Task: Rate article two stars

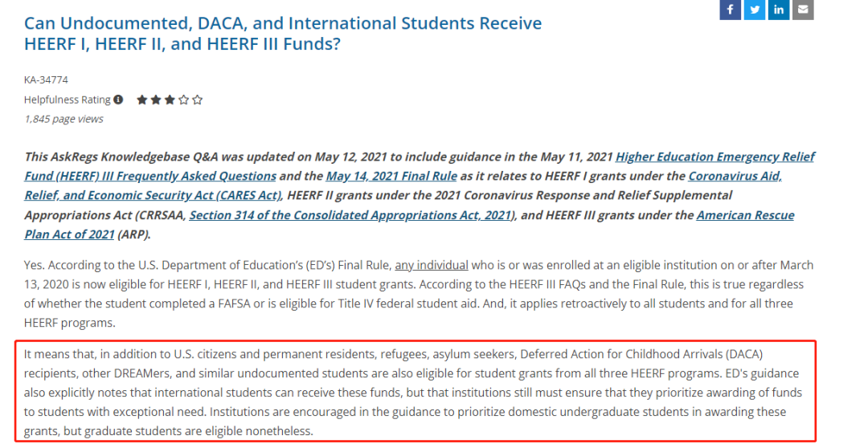Action: click(x=156, y=100)
